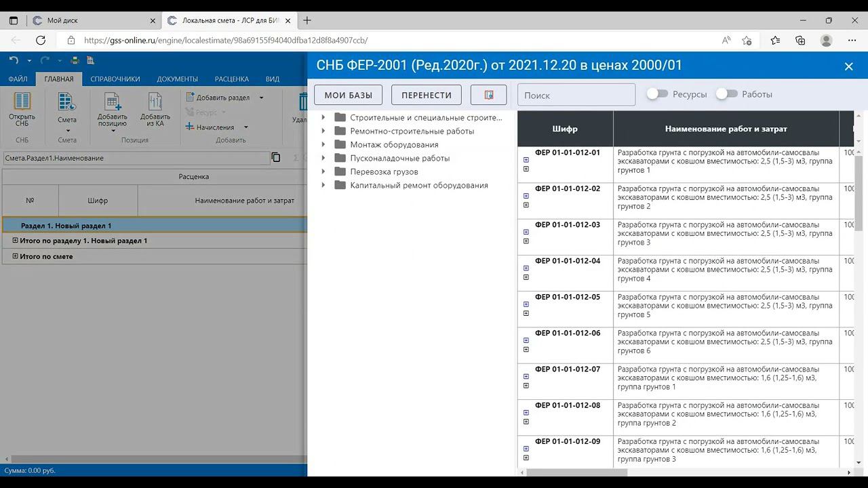Click the ПЕРЕНЕСТИ button
The width and height of the screenshot is (868, 488).
tap(427, 95)
